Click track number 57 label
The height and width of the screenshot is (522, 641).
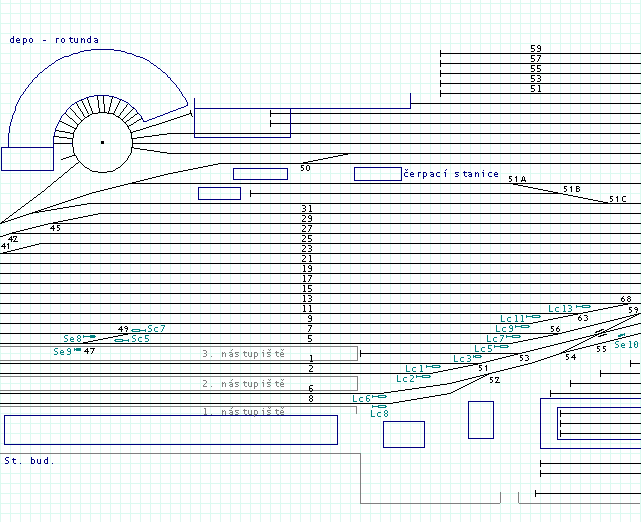(x=536, y=58)
